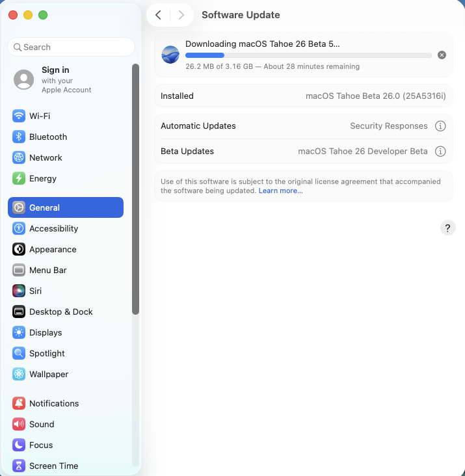
Task: Click the Displays sun icon
Action: [x=19, y=333]
